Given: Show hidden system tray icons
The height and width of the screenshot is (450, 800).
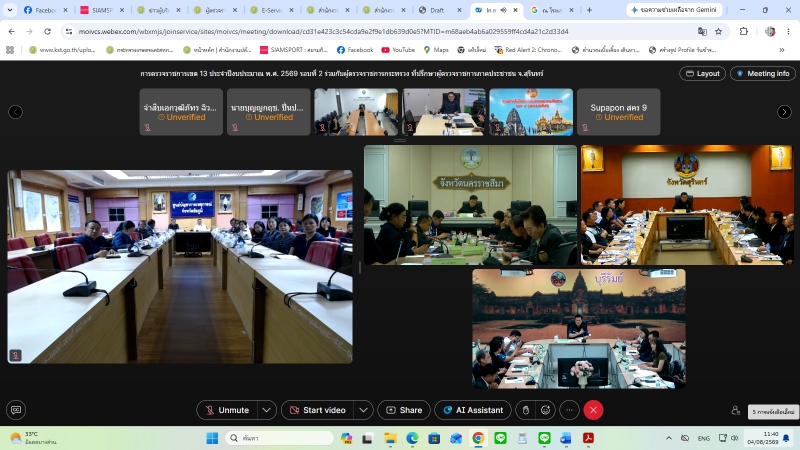Looking at the screenshot, I should 668,438.
